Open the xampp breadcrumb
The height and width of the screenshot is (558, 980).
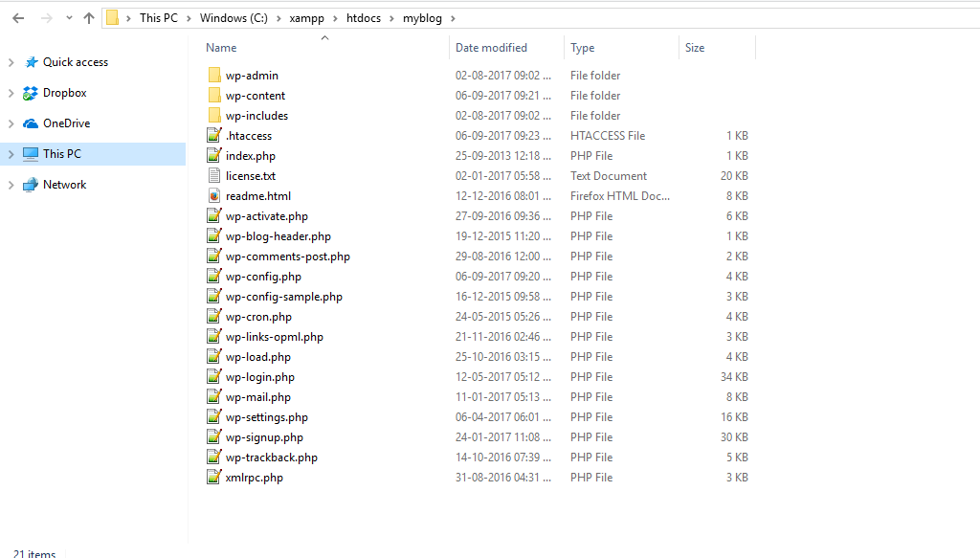click(307, 18)
